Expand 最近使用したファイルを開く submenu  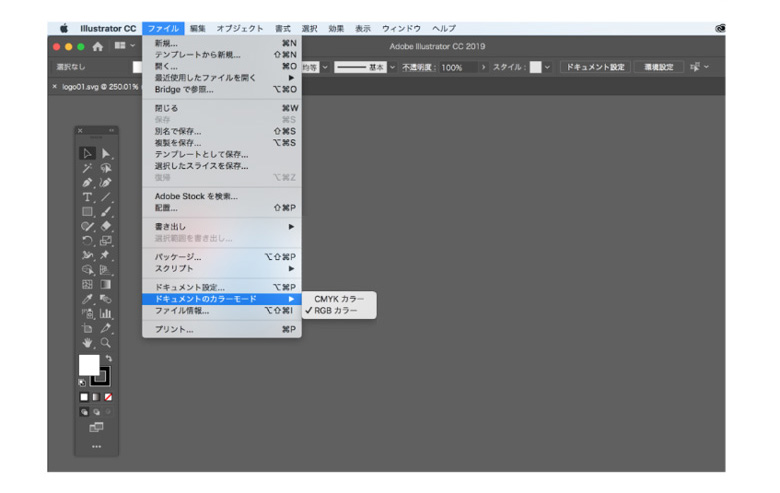(x=222, y=78)
